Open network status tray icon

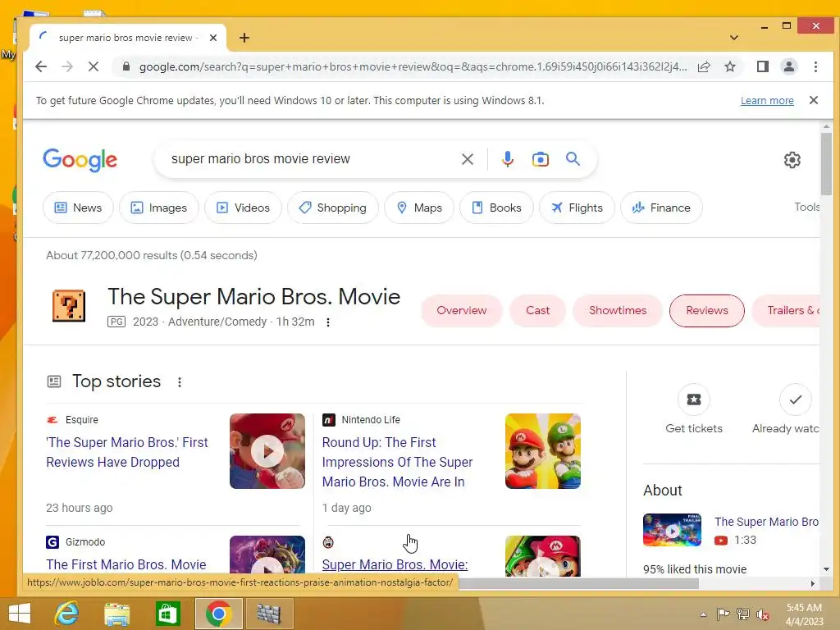click(x=743, y=614)
